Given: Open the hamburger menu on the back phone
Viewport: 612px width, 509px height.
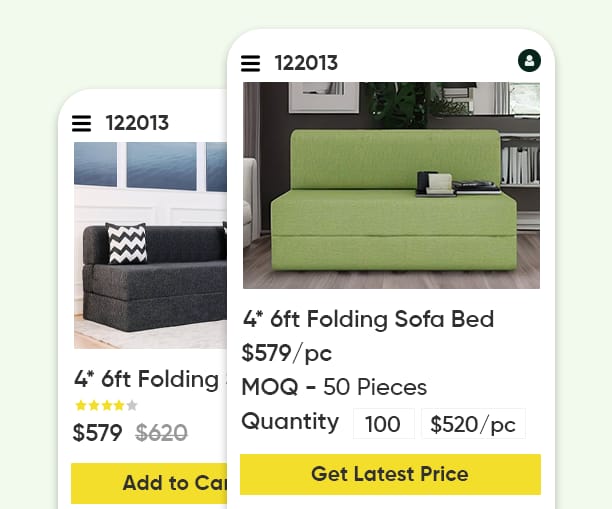Looking at the screenshot, I should tap(81, 124).
